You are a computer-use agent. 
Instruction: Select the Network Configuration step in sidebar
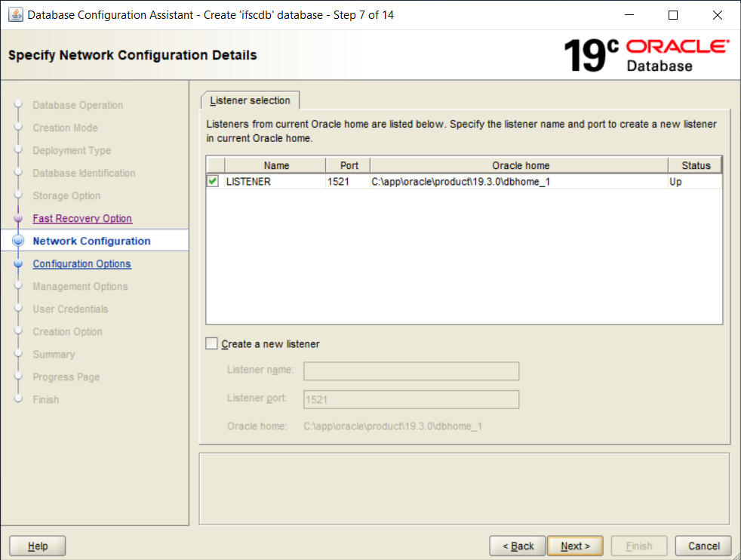pyautogui.click(x=91, y=242)
